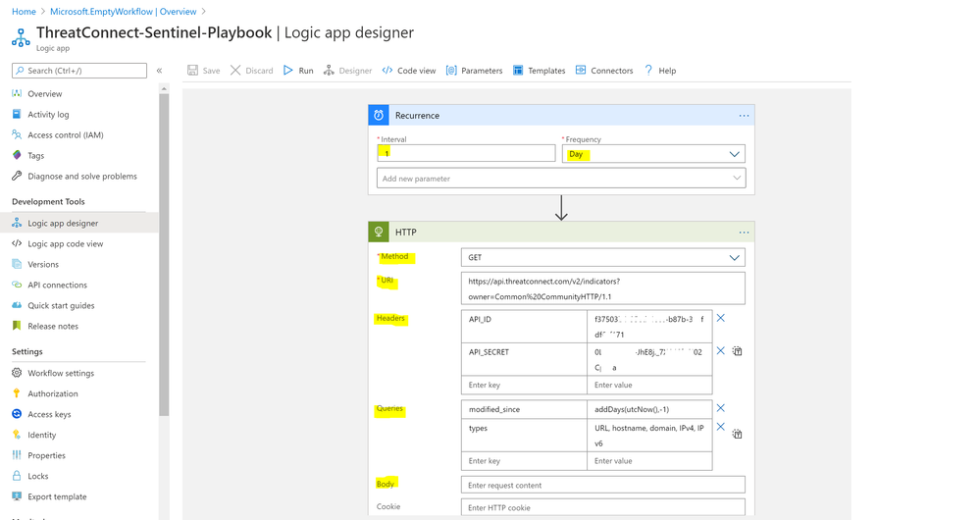Edit the Recurrence Interval field
This screenshot has height=520, width=980.
click(466, 153)
